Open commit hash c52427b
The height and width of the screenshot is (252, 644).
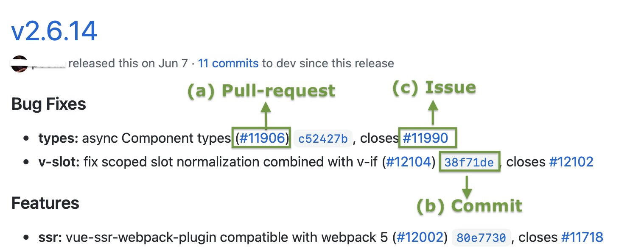(x=323, y=138)
